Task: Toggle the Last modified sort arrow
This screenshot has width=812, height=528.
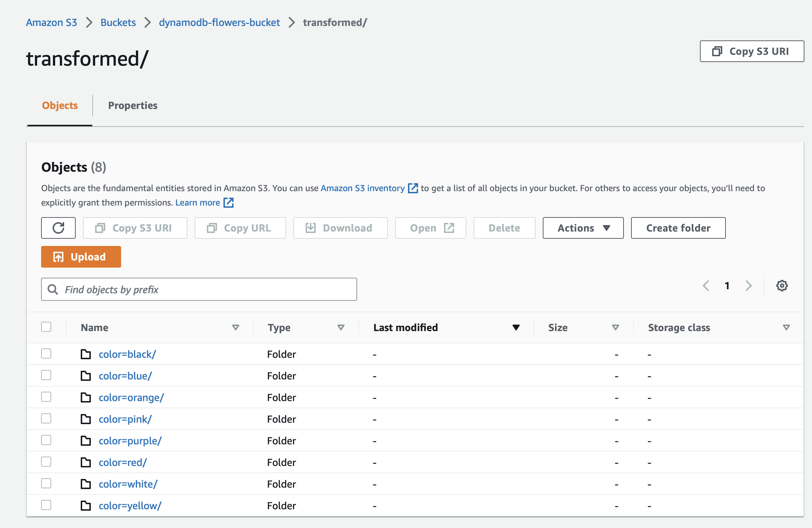Action: coord(516,327)
